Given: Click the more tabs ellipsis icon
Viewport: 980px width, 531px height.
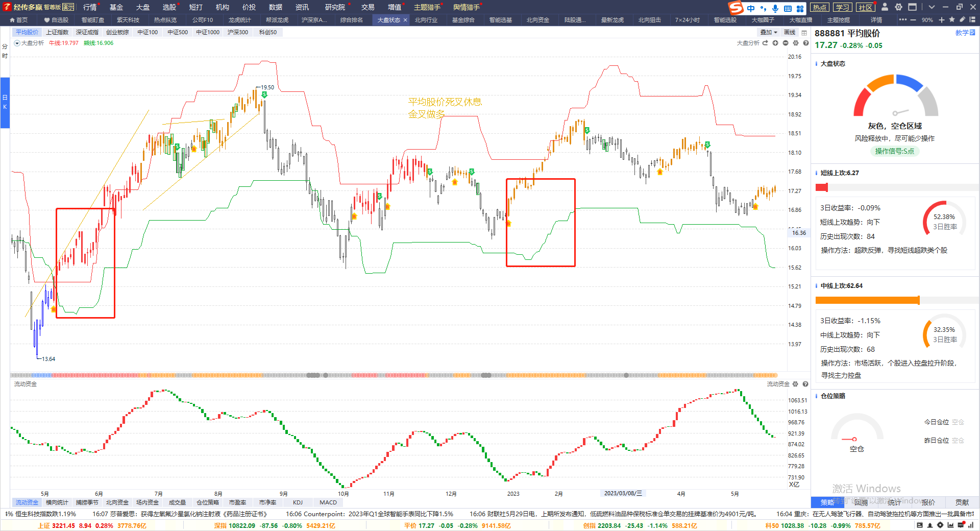Looking at the screenshot, I should coord(903,20).
